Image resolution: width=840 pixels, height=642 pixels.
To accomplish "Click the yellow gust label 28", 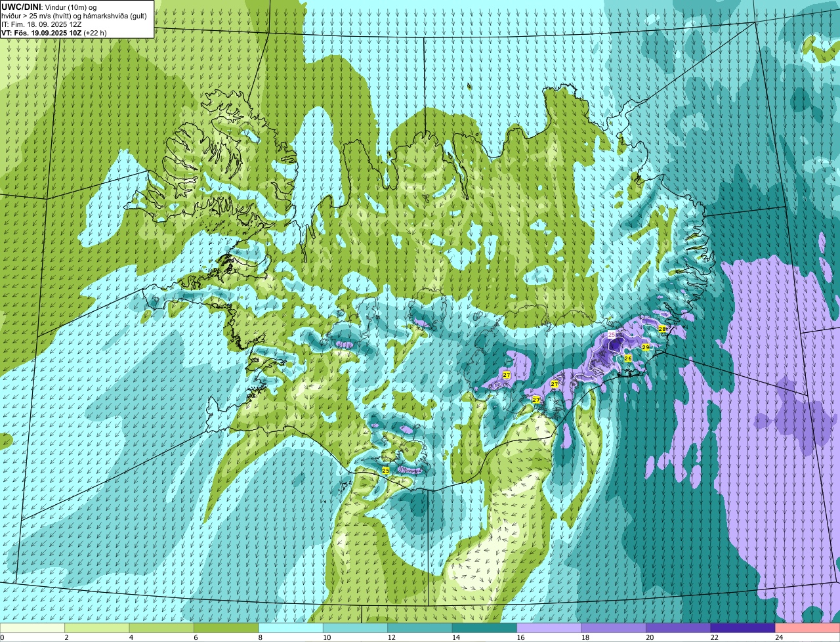I will (x=662, y=329).
